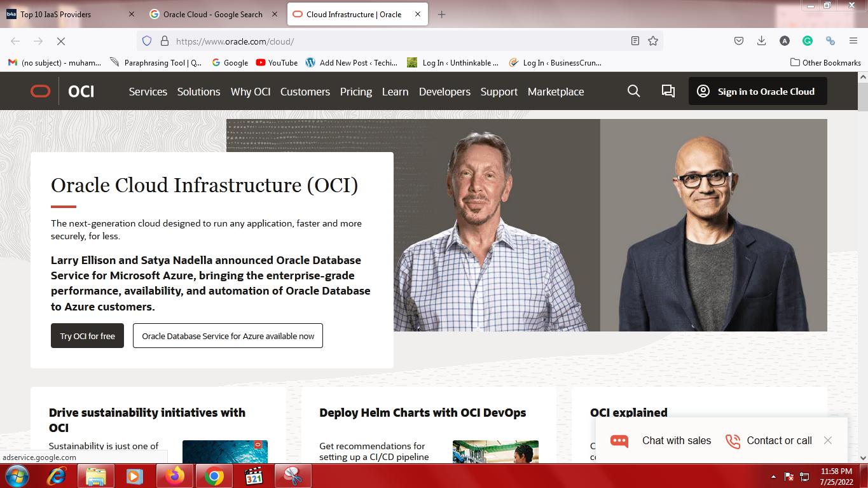The width and height of the screenshot is (868, 488).
Task: Click the green Grammarly extension icon
Action: pyautogui.click(x=808, y=41)
